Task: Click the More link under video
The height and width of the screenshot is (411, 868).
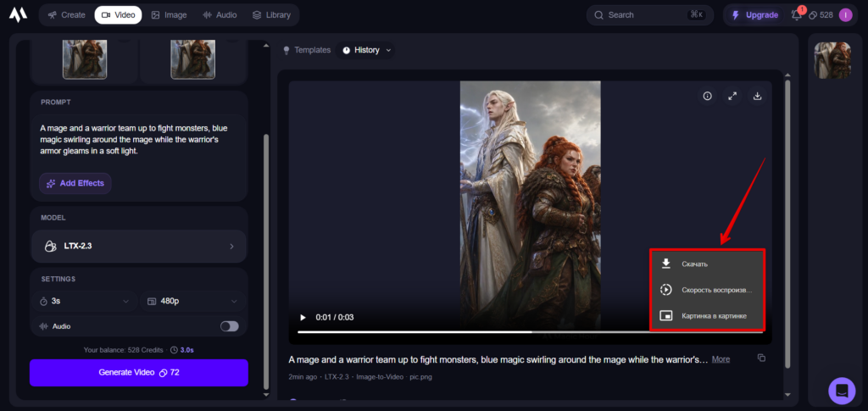Action: click(x=721, y=359)
